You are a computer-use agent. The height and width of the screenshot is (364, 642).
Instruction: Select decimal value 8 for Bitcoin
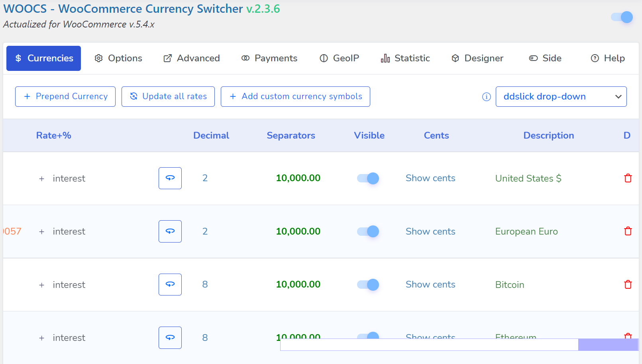click(x=205, y=284)
